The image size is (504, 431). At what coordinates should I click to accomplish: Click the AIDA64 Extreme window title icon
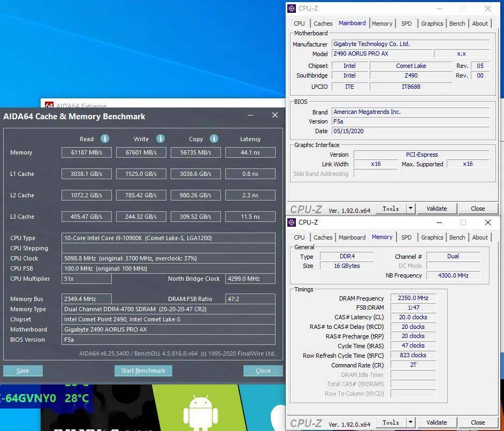tap(49, 105)
